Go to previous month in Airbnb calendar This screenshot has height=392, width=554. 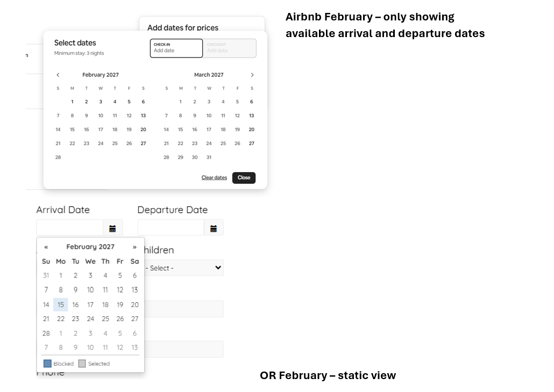point(58,75)
